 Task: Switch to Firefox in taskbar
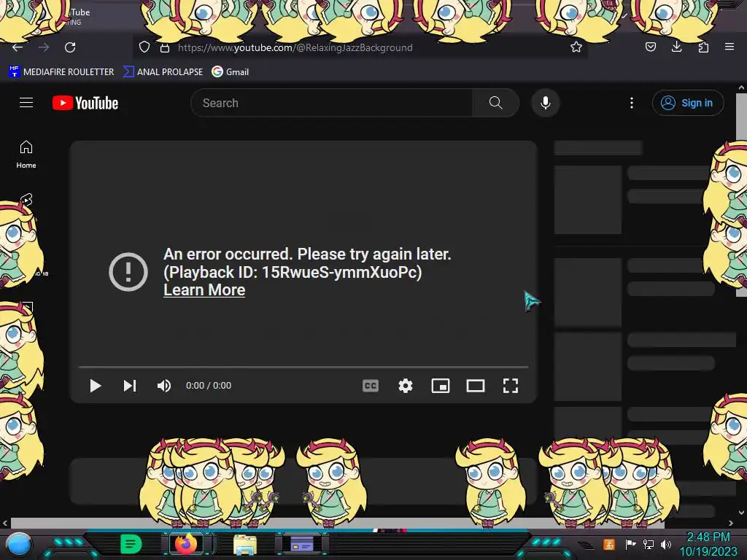point(186,543)
